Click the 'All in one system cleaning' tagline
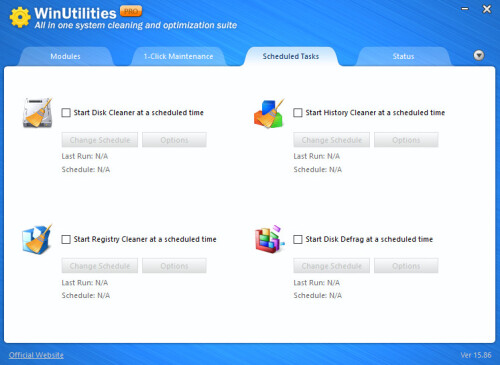500x365 pixels. 136,25
